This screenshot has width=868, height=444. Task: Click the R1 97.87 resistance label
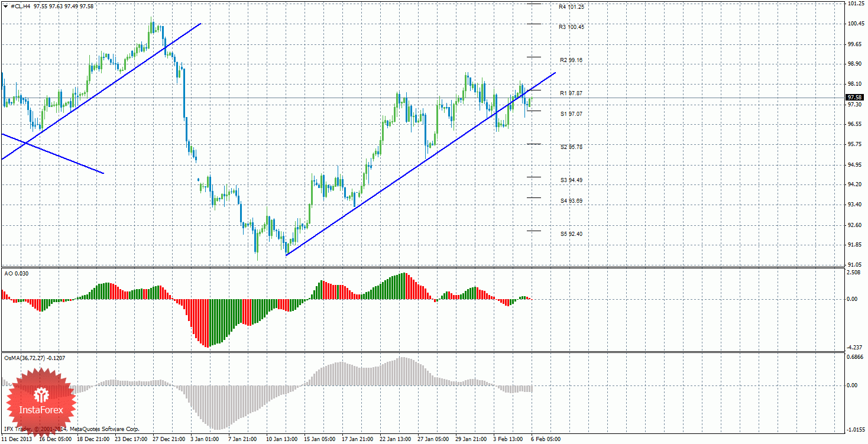[x=571, y=93]
